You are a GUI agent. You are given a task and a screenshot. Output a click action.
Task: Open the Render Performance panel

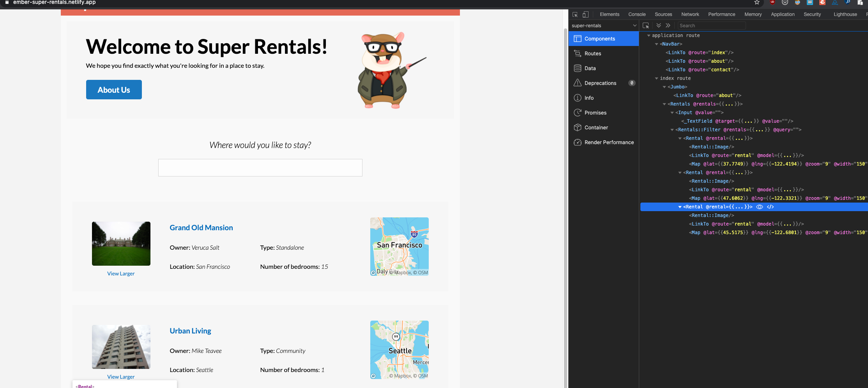pos(604,142)
